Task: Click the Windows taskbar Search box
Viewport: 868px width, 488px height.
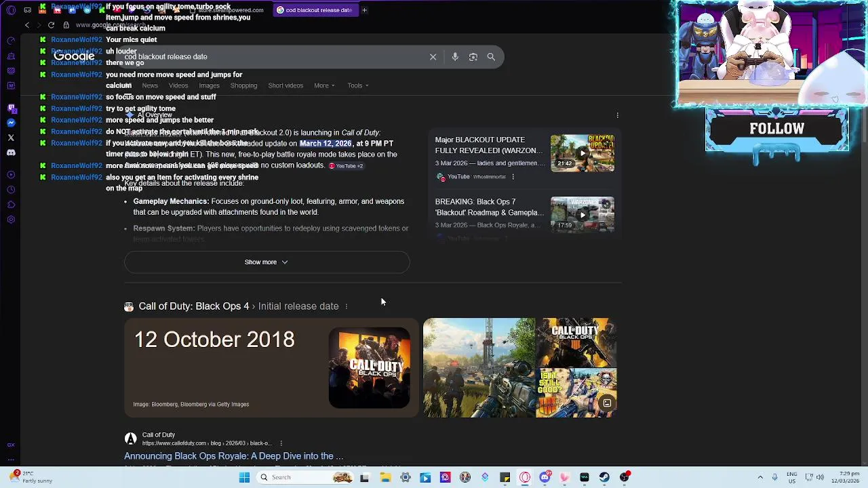Action: (x=305, y=477)
